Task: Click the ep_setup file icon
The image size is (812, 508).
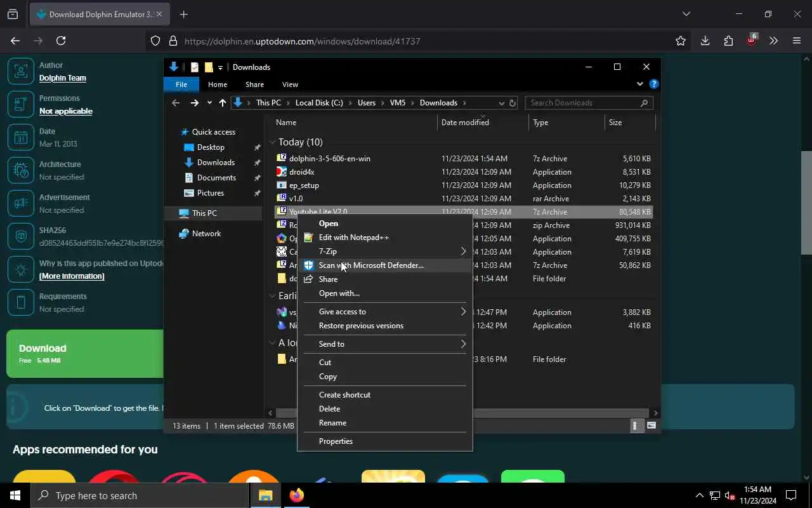Action: click(282, 185)
